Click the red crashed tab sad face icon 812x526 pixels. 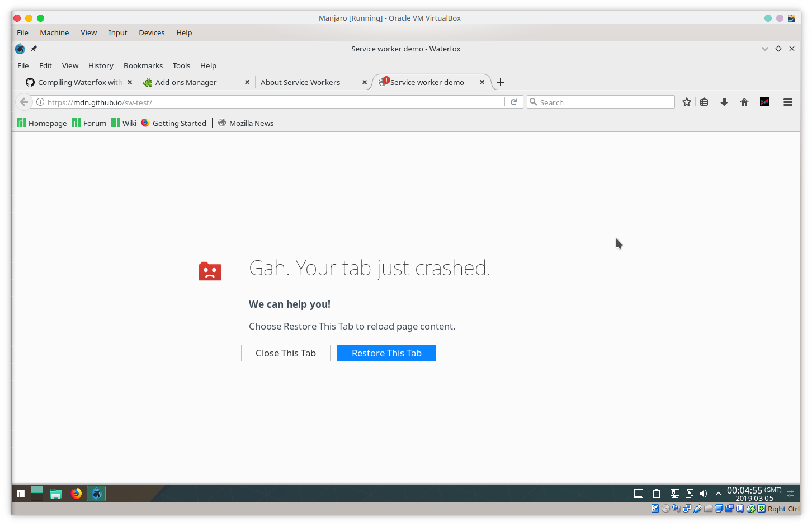(210, 271)
